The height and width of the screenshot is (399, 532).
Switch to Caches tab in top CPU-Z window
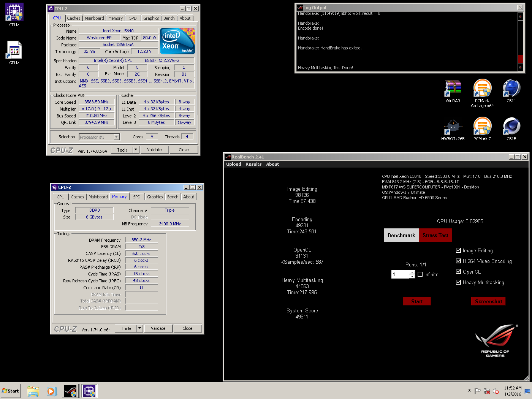tap(74, 18)
